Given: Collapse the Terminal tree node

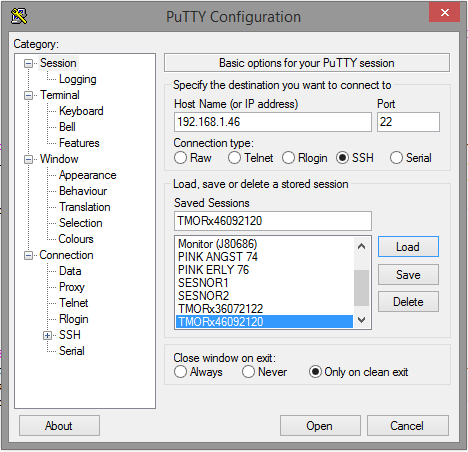Looking at the screenshot, I should [29, 95].
